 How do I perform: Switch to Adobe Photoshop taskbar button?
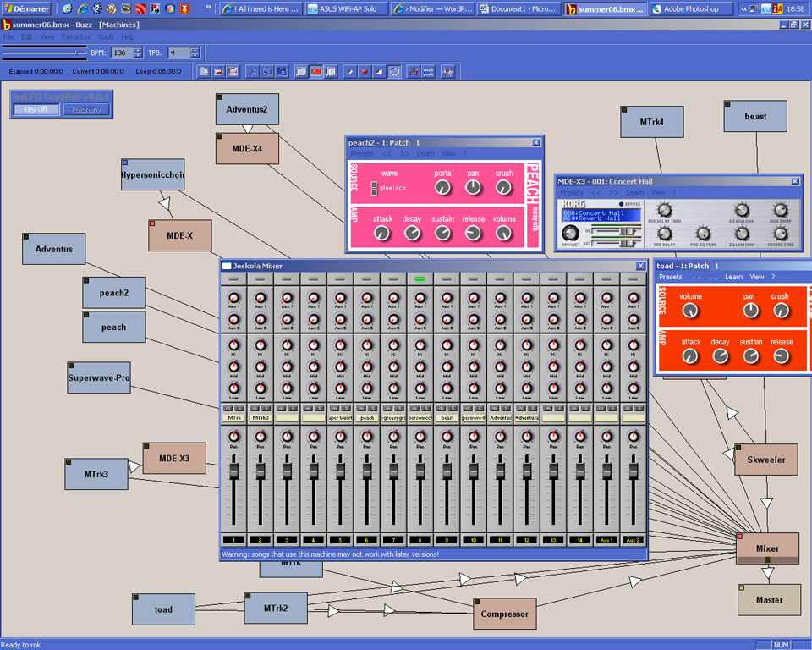pos(691,8)
